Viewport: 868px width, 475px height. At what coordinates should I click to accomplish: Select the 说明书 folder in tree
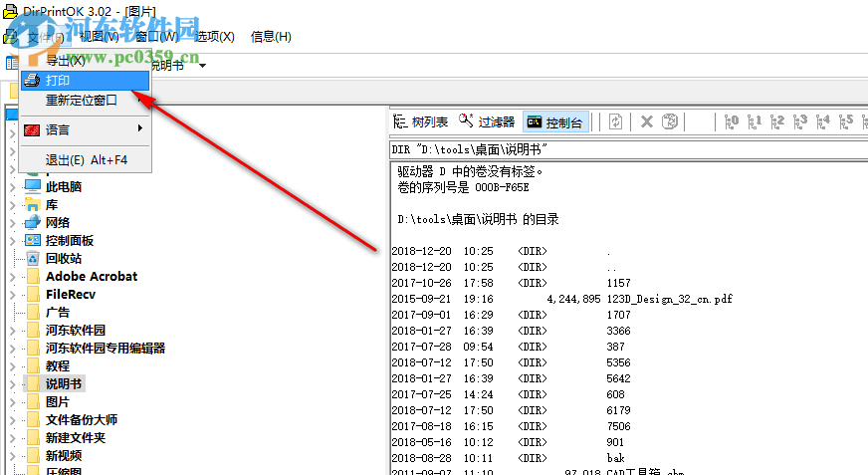tap(63, 383)
